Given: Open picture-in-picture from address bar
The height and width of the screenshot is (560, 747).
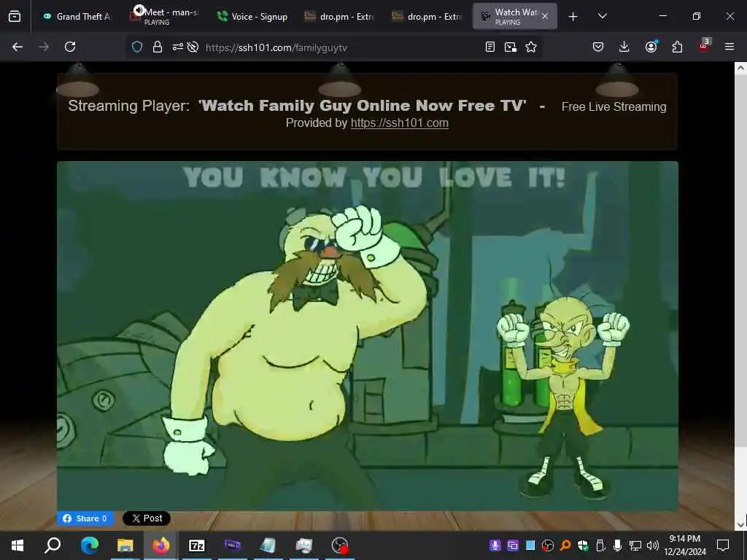Looking at the screenshot, I should [510, 47].
